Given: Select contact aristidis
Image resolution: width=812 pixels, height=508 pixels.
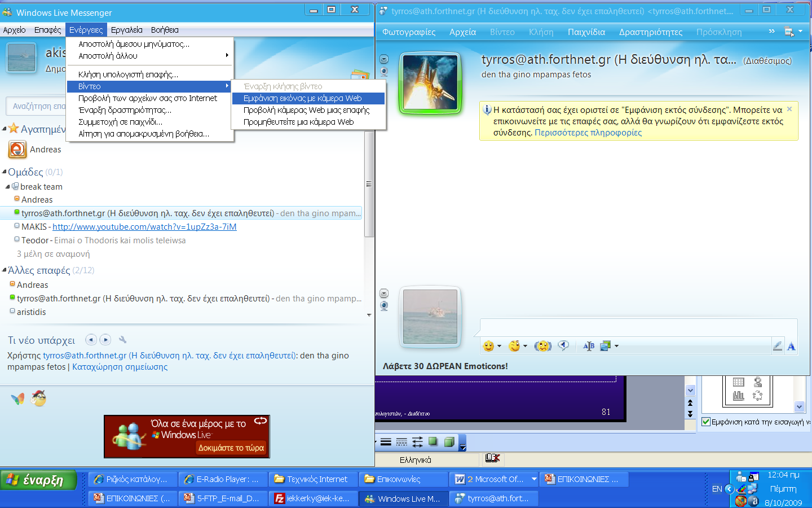Looking at the screenshot, I should (32, 312).
